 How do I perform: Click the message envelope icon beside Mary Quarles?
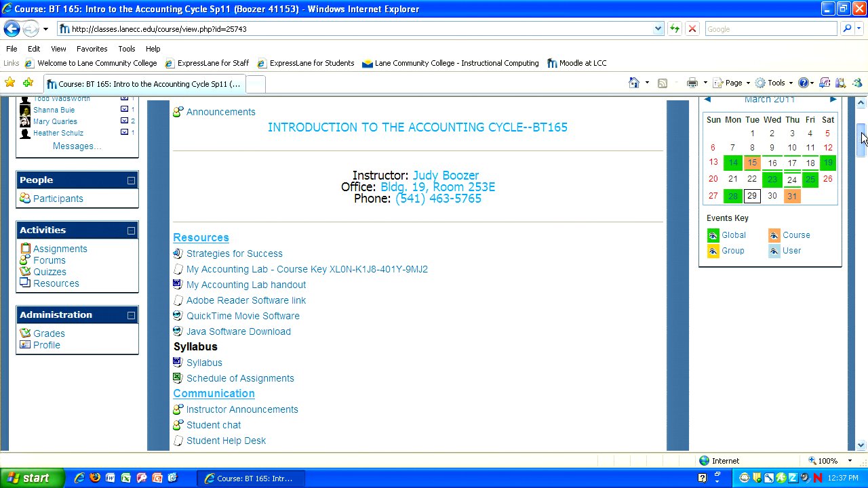click(x=124, y=121)
